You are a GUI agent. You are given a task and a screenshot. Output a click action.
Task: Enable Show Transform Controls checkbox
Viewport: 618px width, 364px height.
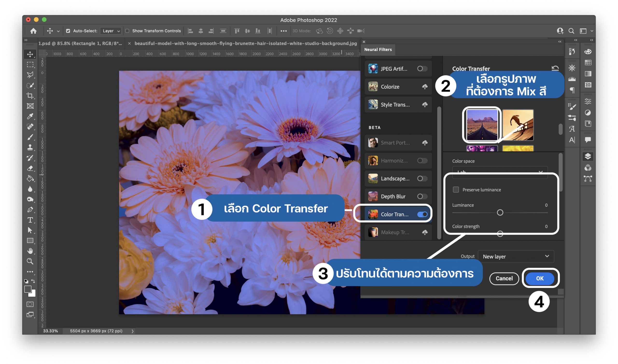pyautogui.click(x=127, y=31)
